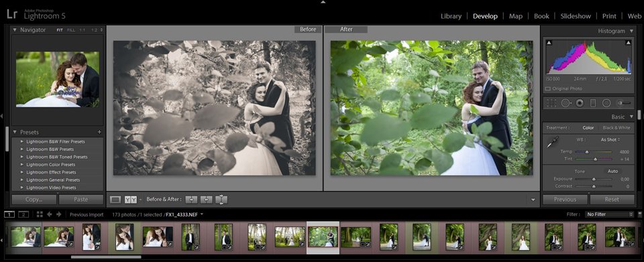644x262 pixels.
Task: Switch to the Book module
Action: [x=541, y=16]
